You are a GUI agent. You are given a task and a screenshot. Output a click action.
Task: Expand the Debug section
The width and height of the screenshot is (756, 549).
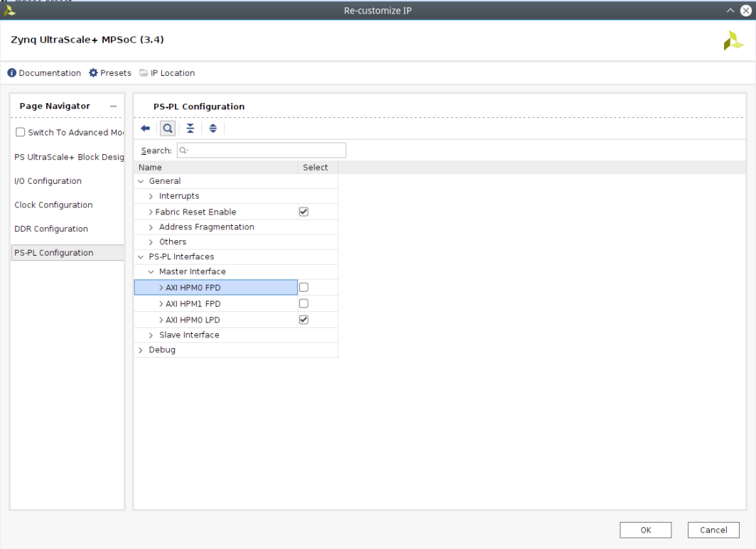[x=141, y=350]
